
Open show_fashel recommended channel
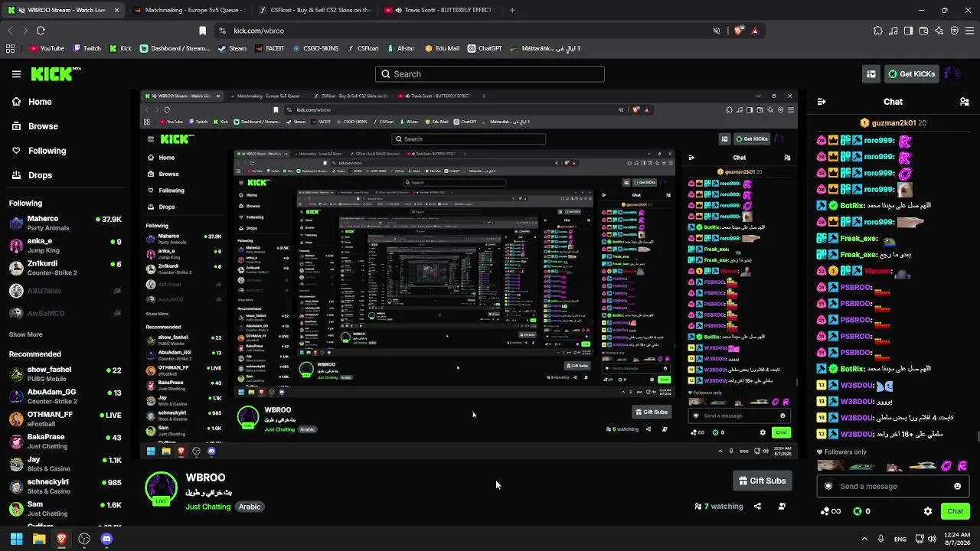click(66, 373)
